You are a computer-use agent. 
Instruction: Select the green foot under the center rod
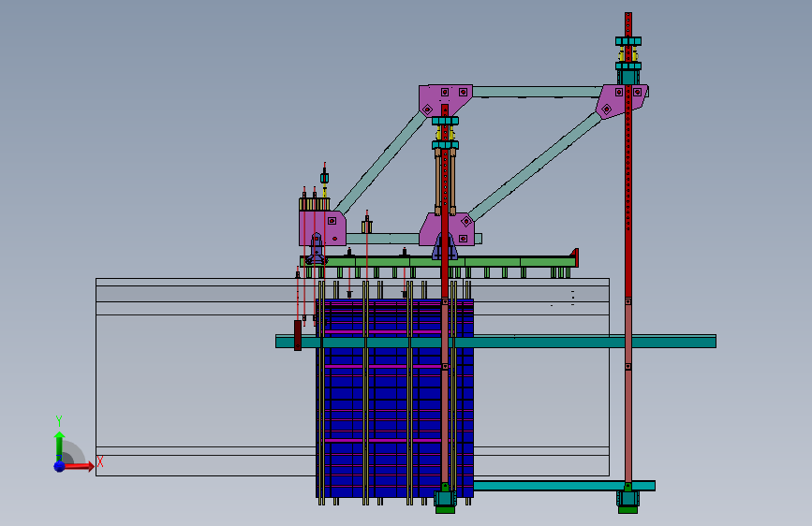coord(446,510)
